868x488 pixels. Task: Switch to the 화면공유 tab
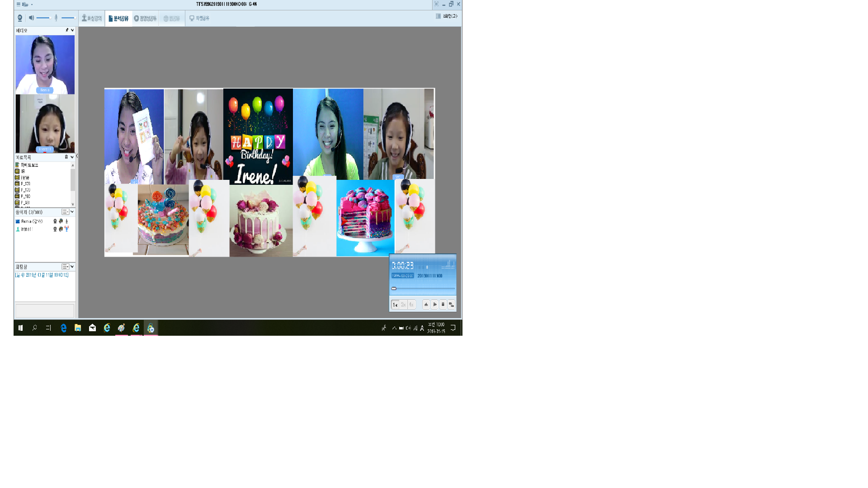pos(199,19)
